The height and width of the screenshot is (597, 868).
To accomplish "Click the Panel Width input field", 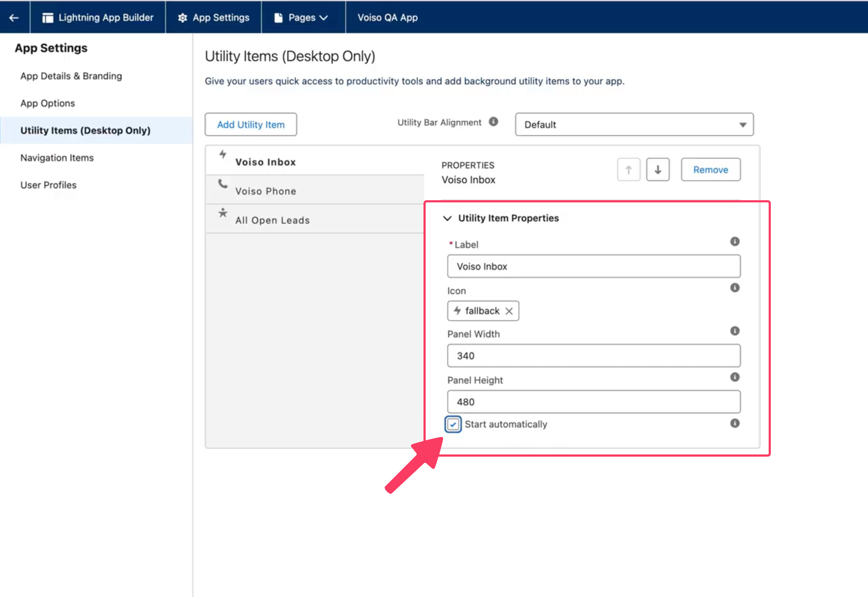I will pyautogui.click(x=594, y=356).
